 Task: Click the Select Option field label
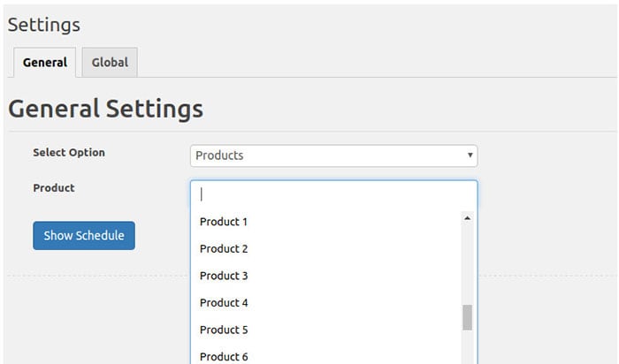pos(69,153)
